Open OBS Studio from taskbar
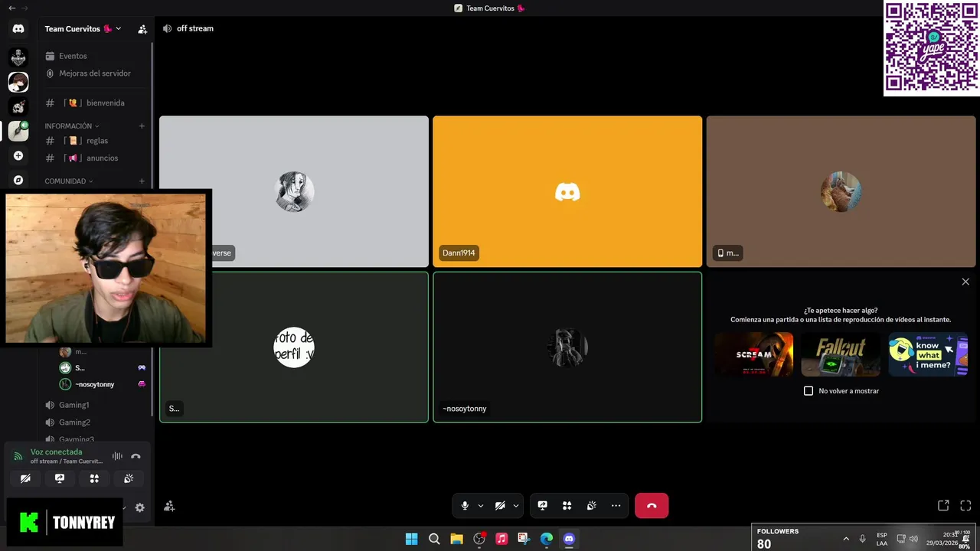This screenshot has height=551, width=980. click(479, 539)
